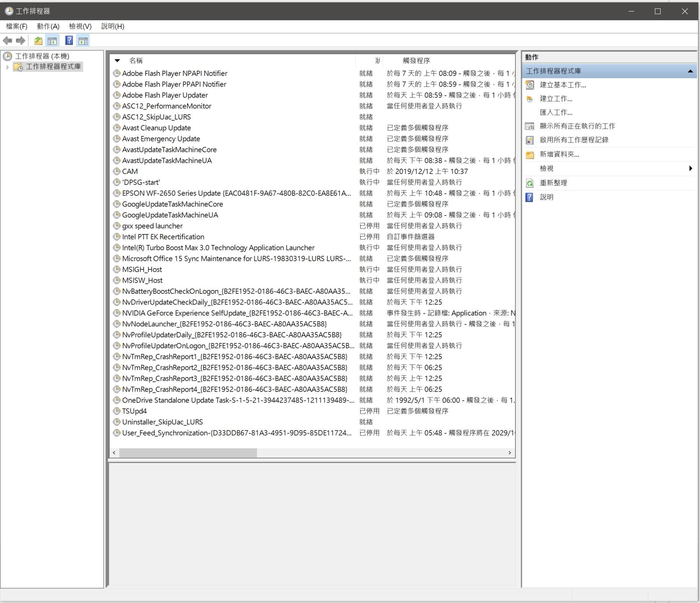Click the 名稱 column sort arrow
Viewport: 700px width, 603px height.
[117, 60]
